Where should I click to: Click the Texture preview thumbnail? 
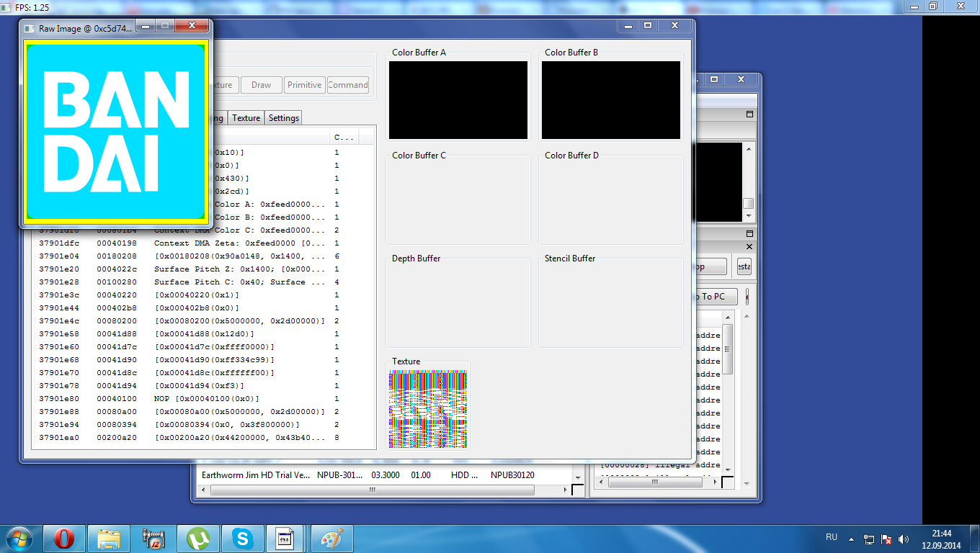click(x=428, y=409)
